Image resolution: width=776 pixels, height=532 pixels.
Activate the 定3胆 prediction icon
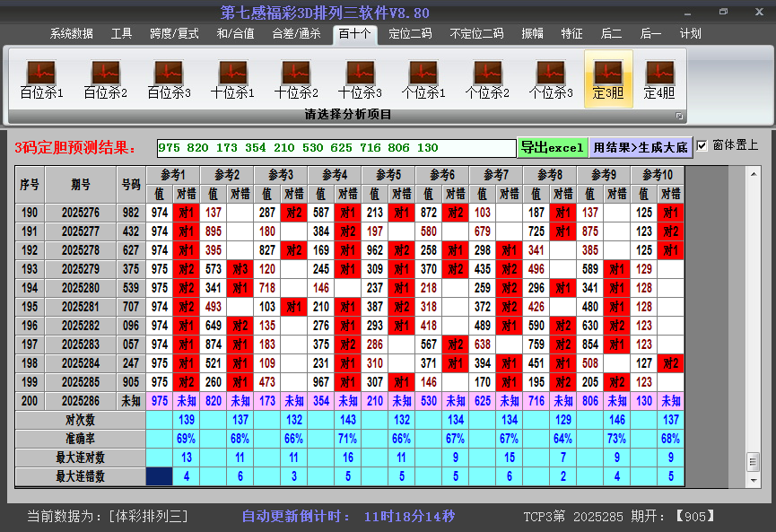608,79
